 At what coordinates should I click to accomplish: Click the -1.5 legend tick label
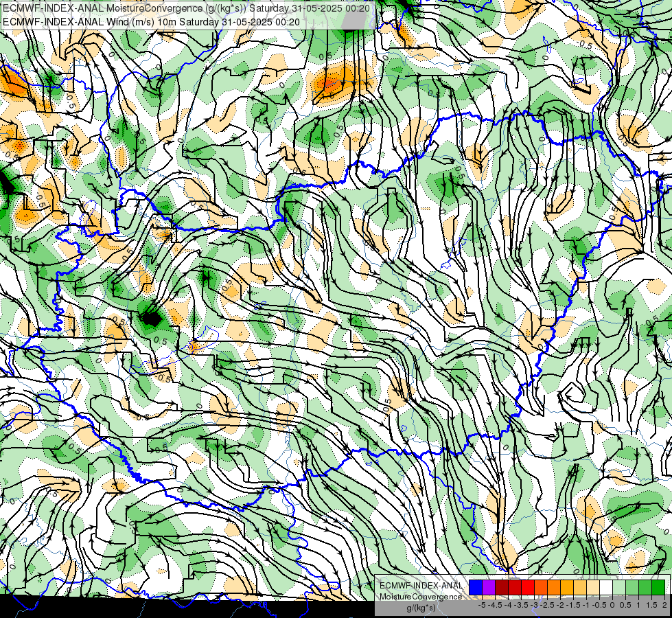(x=573, y=605)
